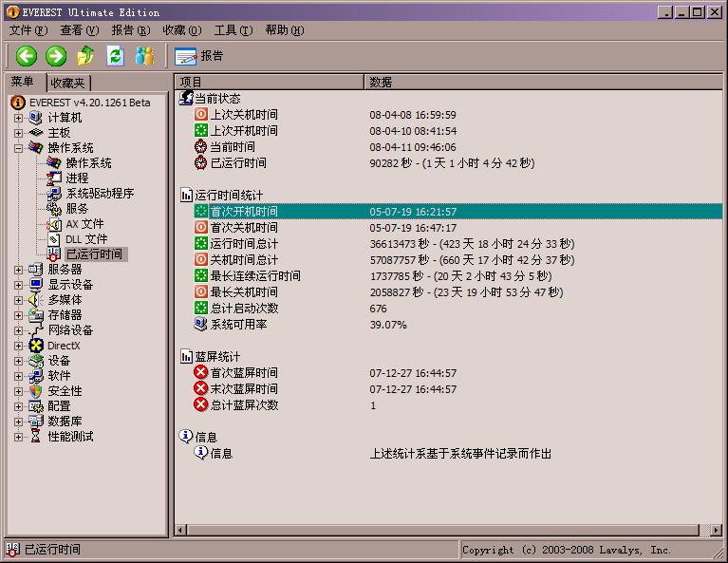
Task: Click the 数据库 database icon
Action: pos(36,422)
